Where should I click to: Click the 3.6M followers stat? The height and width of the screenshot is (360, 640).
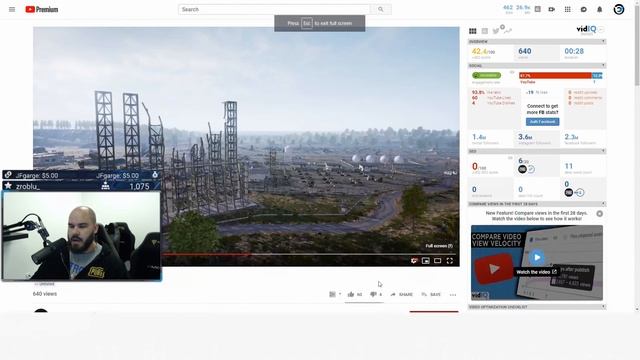tap(525, 137)
